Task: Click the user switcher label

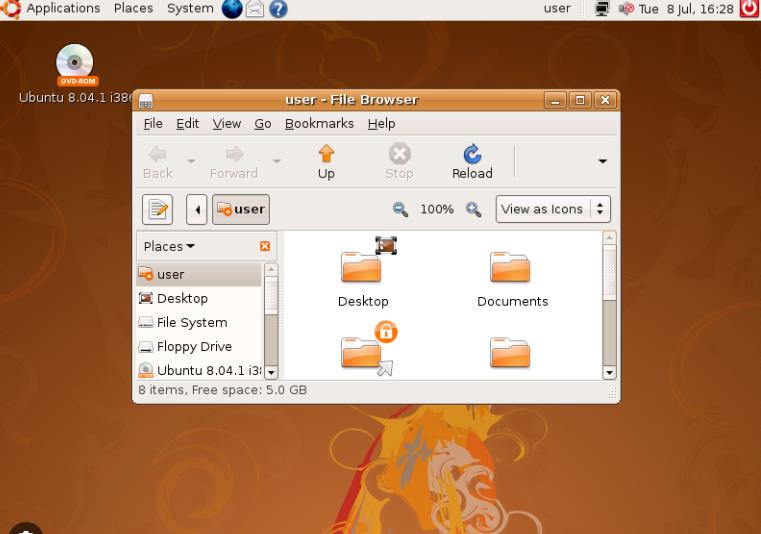Action: point(557,9)
